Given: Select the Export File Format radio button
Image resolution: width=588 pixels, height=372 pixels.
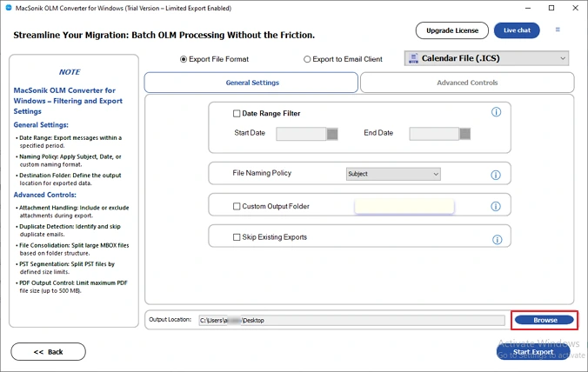Looking at the screenshot, I should point(184,59).
